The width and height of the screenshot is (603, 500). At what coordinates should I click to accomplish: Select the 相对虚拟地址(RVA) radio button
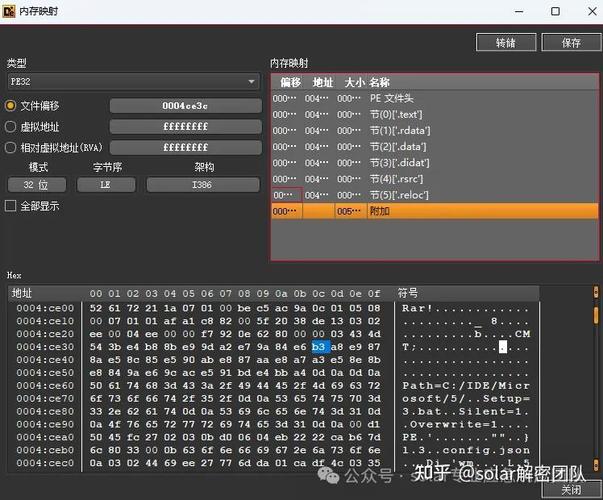tap(10, 147)
